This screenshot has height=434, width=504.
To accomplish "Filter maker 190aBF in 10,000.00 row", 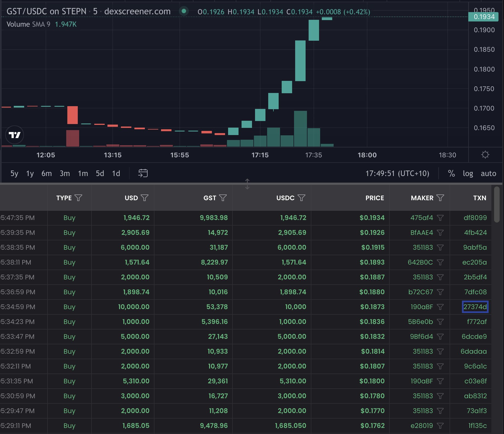I will click(440, 307).
